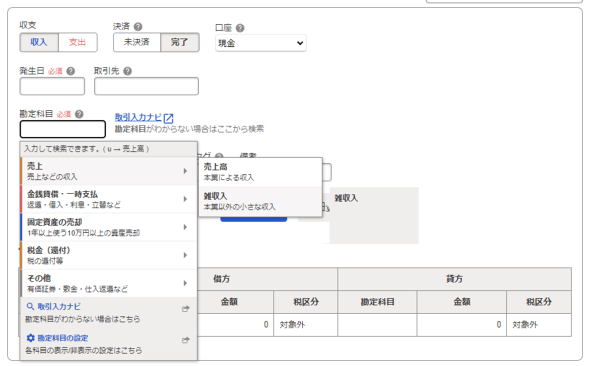The height and width of the screenshot is (366, 590).
Task: Click external link icon beside 取引入力ナビ link
Action: [169, 118]
